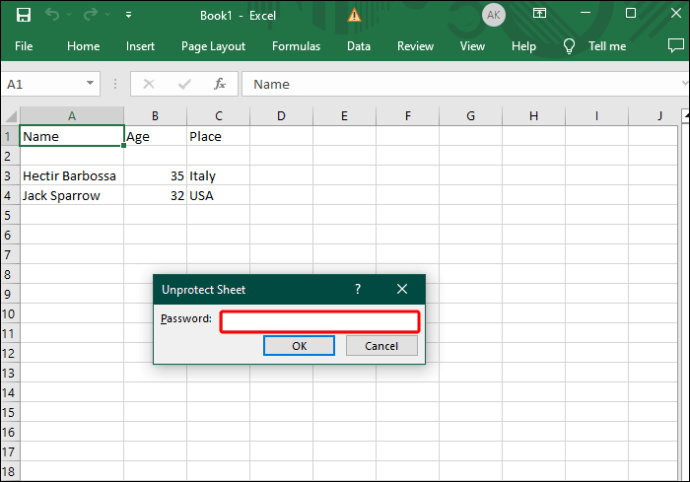Image resolution: width=690 pixels, height=482 pixels.
Task: Click the Cancel button in dialog
Action: [x=382, y=346]
